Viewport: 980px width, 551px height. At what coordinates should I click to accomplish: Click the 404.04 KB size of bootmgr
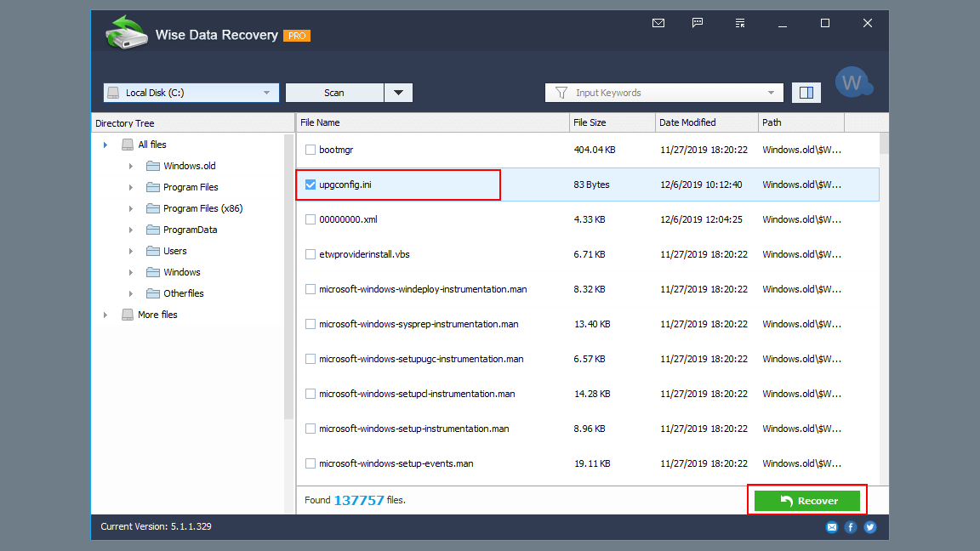click(x=595, y=150)
